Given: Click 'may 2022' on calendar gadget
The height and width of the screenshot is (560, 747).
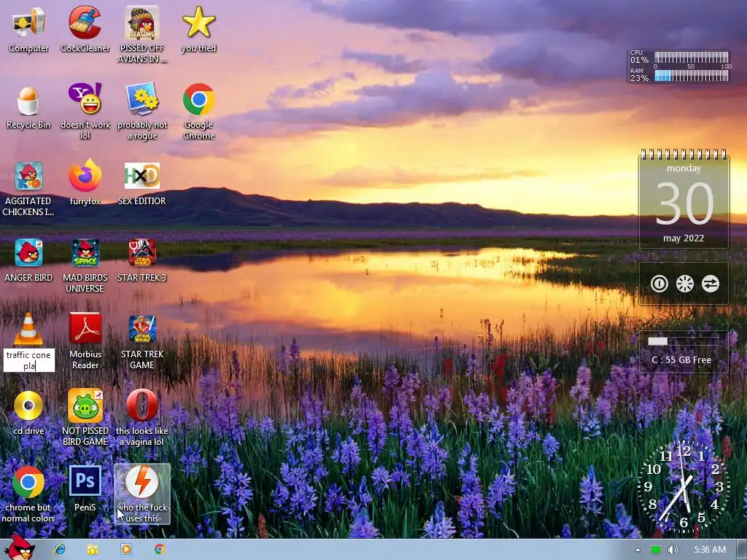Looking at the screenshot, I should 684,238.
